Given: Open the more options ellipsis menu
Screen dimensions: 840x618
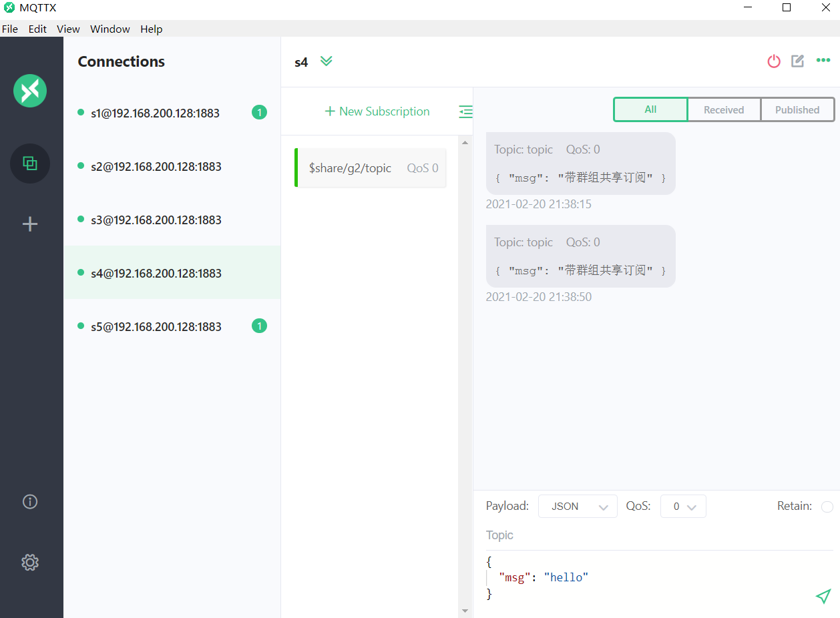Looking at the screenshot, I should point(823,61).
